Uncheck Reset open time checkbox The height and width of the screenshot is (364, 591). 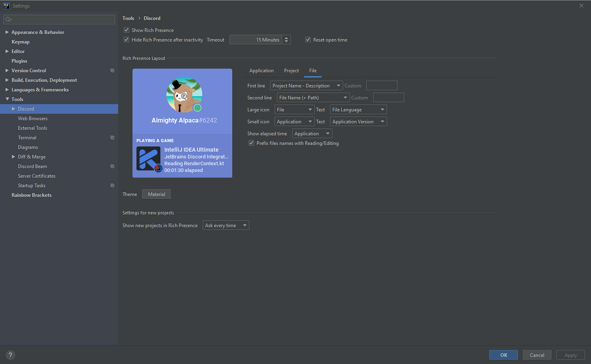[x=308, y=40]
